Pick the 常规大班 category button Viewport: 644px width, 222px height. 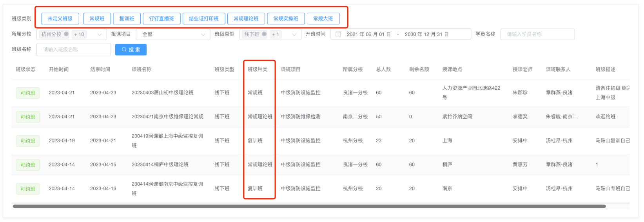[323, 19]
